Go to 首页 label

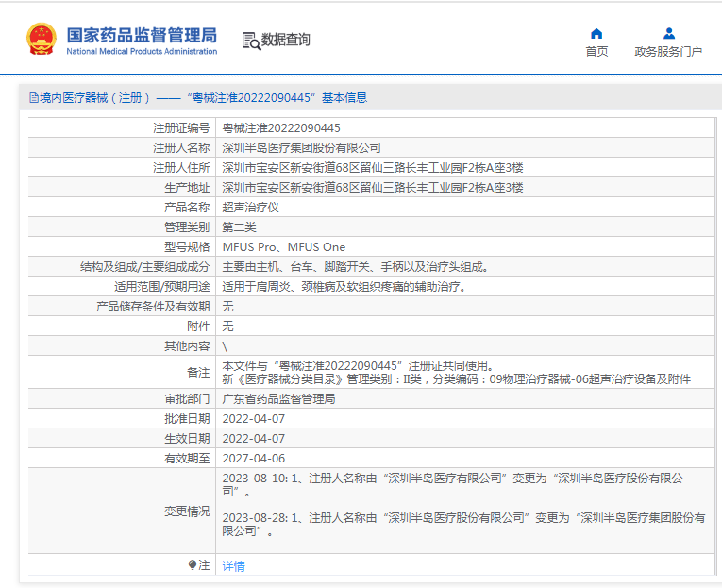[596, 51]
